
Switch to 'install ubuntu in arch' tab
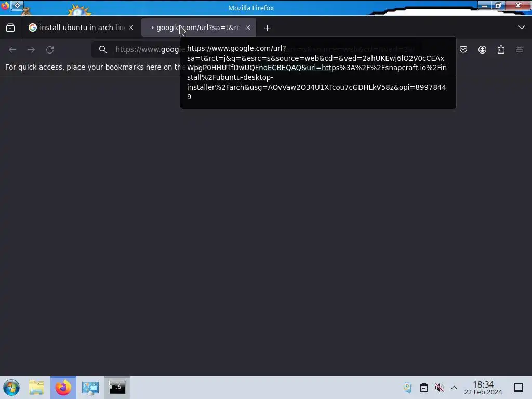pos(82,28)
